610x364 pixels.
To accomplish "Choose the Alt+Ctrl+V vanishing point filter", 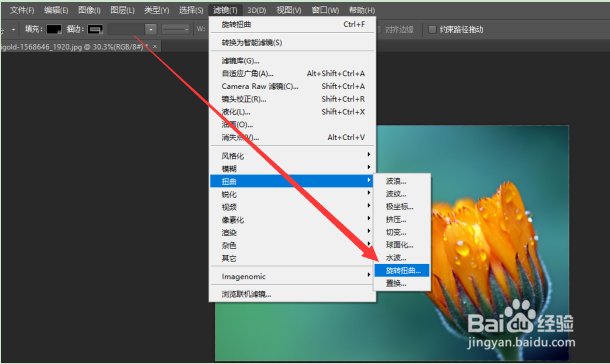I will click(x=293, y=138).
